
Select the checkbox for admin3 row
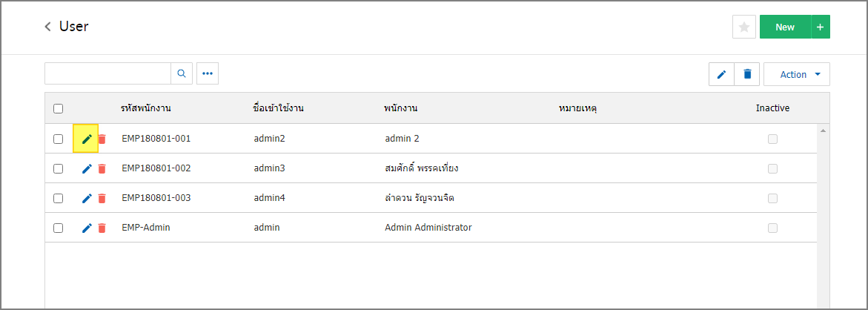tap(58, 169)
